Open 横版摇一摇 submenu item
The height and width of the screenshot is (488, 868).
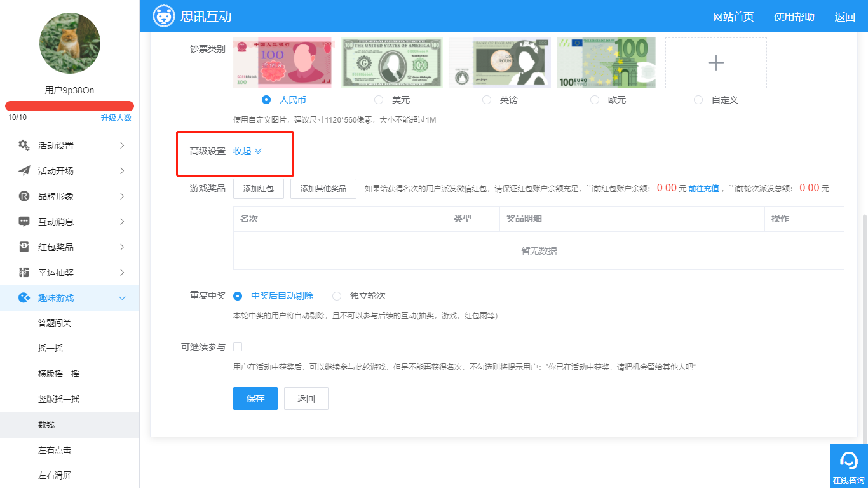point(58,374)
